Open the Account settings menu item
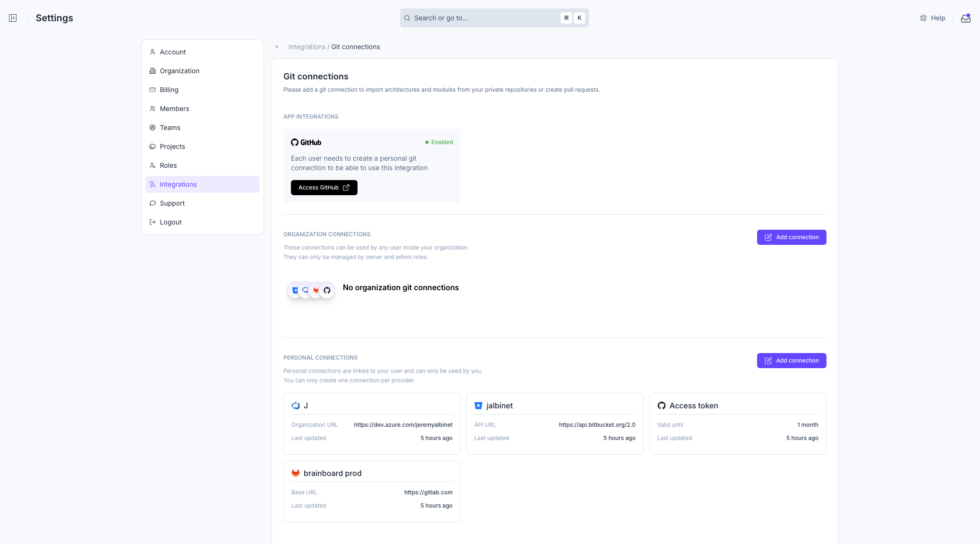 [173, 52]
